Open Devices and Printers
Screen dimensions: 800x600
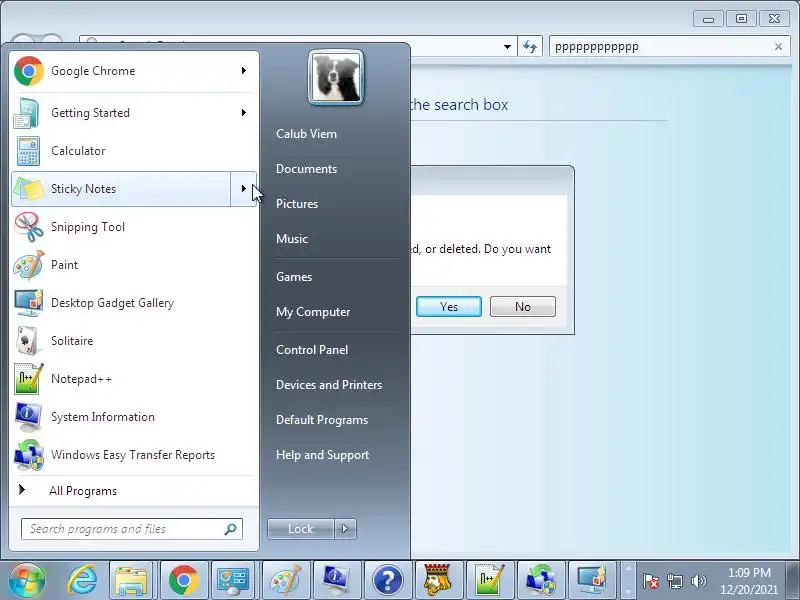(x=329, y=385)
